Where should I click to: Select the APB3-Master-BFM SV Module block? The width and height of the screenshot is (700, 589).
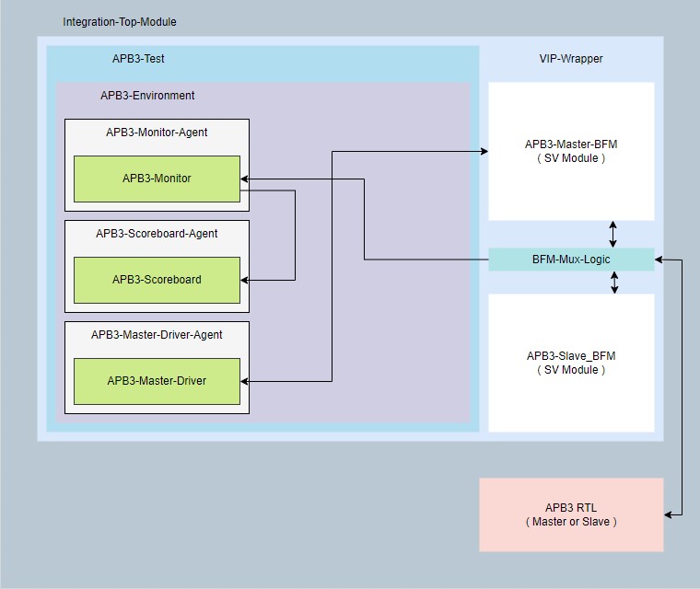[x=571, y=151]
